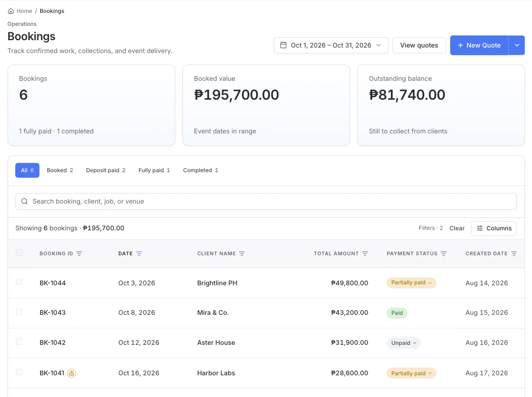Tick the select-all header checkbox
Screen dimensions: 532x397
(19, 253)
